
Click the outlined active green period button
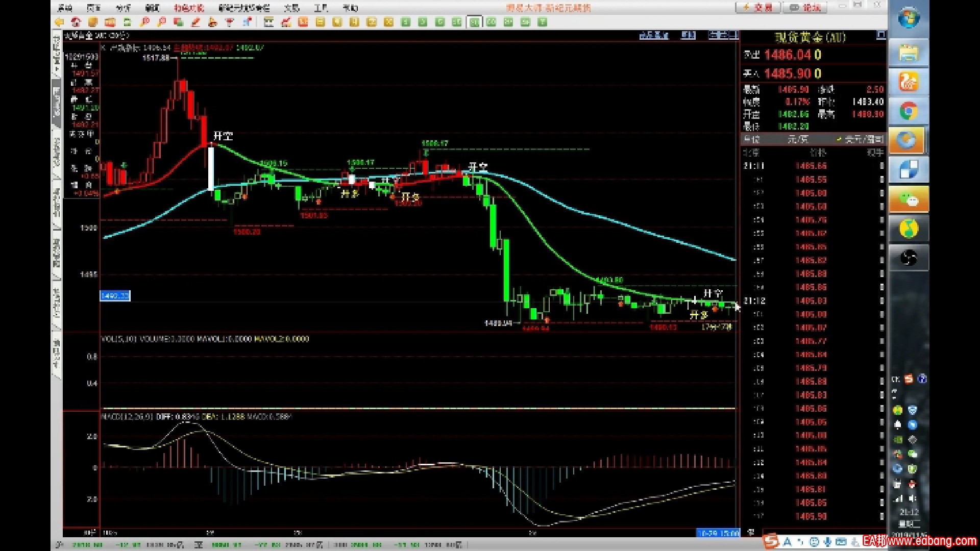(x=474, y=22)
